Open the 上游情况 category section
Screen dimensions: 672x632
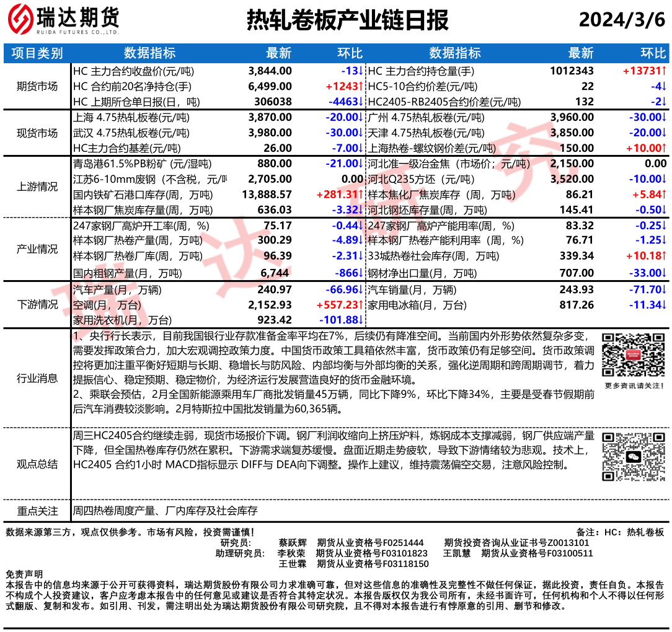tap(37, 187)
